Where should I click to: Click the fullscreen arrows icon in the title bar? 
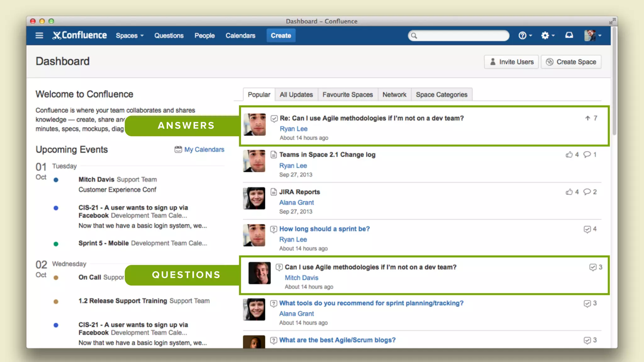612,21
